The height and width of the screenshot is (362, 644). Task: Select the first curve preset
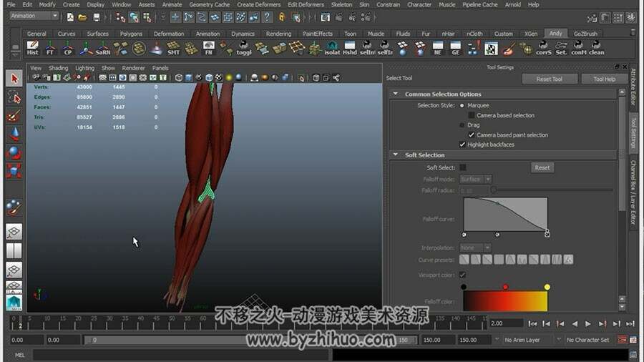[x=464, y=260]
